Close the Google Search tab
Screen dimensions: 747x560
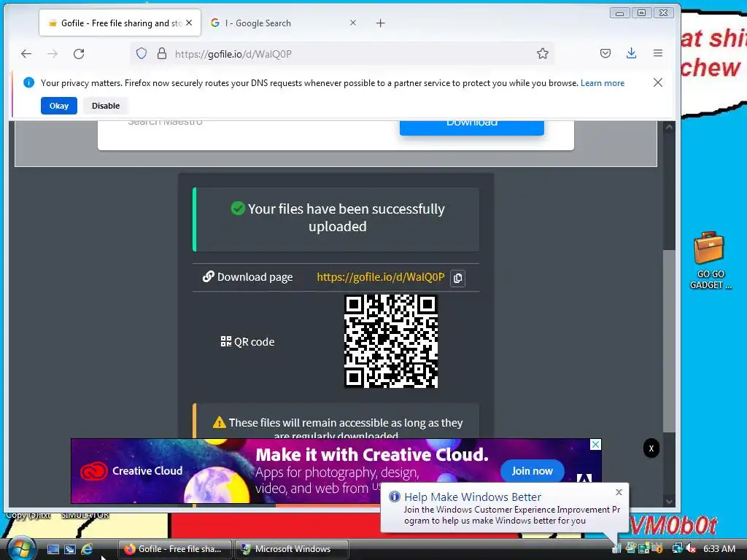[353, 23]
